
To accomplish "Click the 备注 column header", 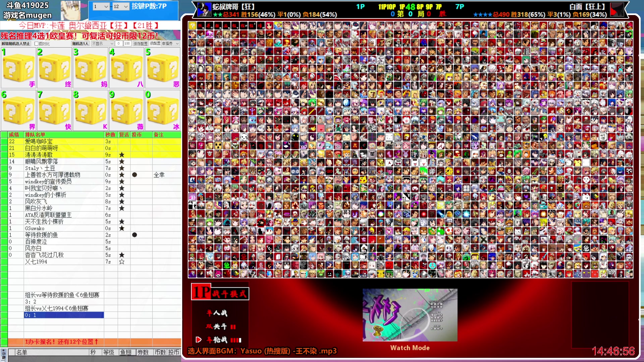I will point(167,135).
